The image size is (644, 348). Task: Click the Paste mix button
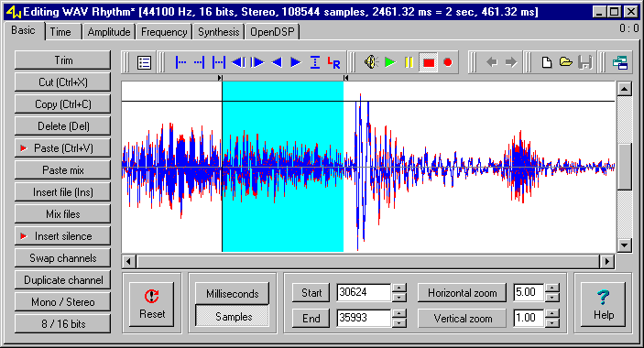[x=63, y=170]
